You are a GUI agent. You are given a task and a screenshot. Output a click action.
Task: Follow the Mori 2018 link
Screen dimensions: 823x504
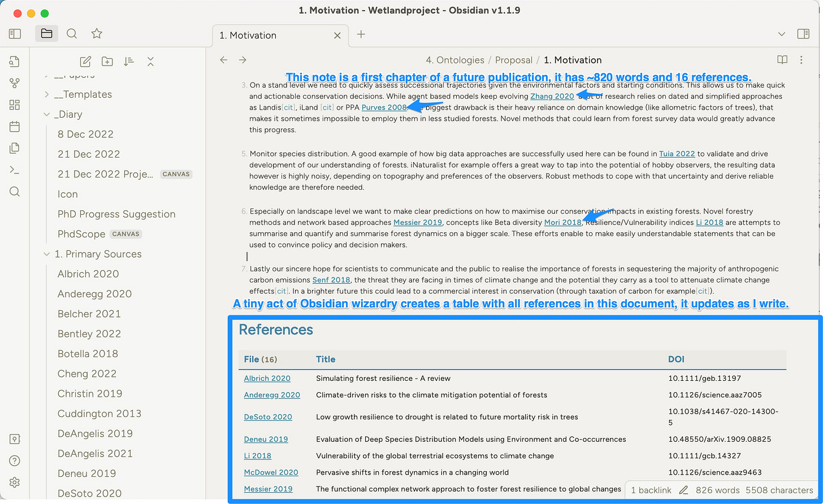pos(563,222)
